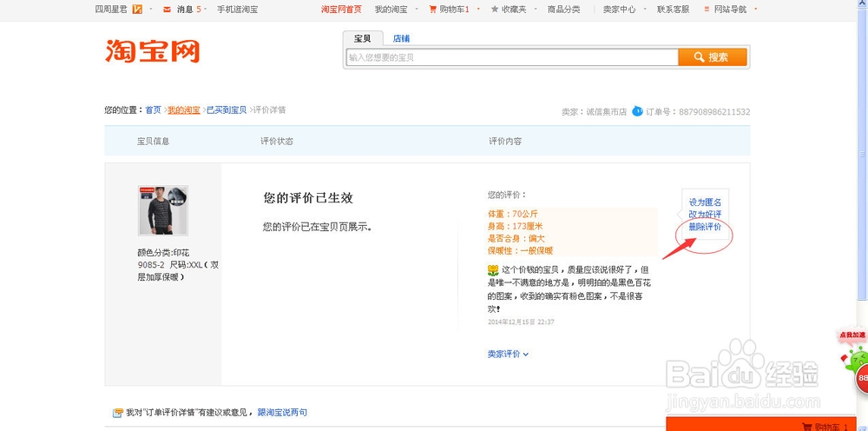Click the username 四周星君
Viewport: 868px width, 431px height.
111,10
